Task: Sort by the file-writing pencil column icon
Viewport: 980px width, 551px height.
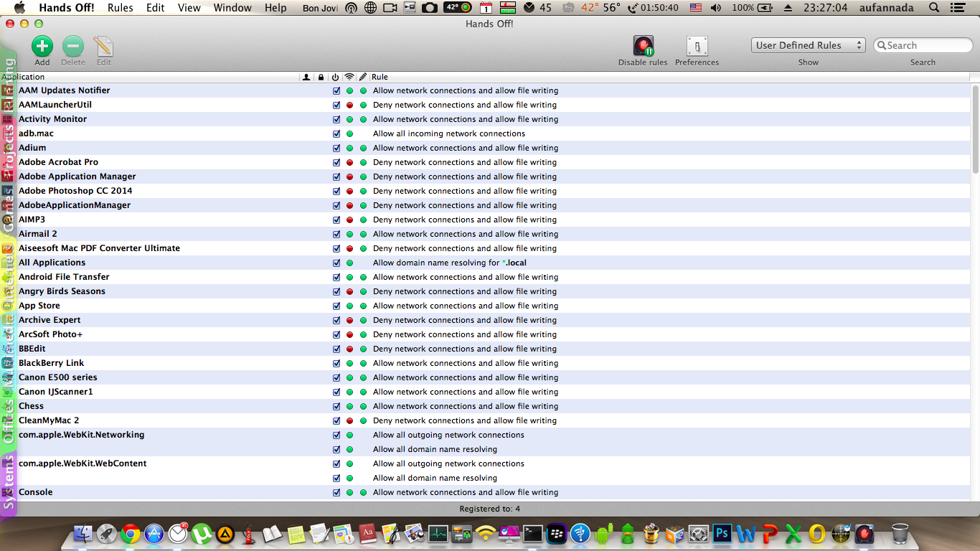Action: coord(363,77)
